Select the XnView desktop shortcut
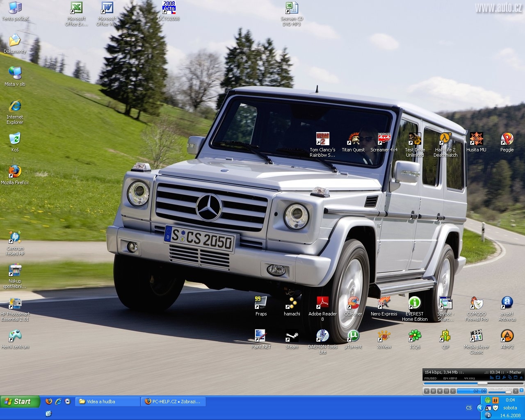525x420 pixels. [x=384, y=340]
